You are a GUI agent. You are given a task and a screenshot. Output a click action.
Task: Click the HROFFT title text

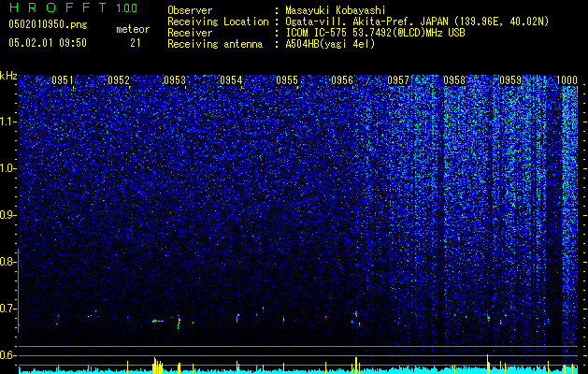coord(58,7)
